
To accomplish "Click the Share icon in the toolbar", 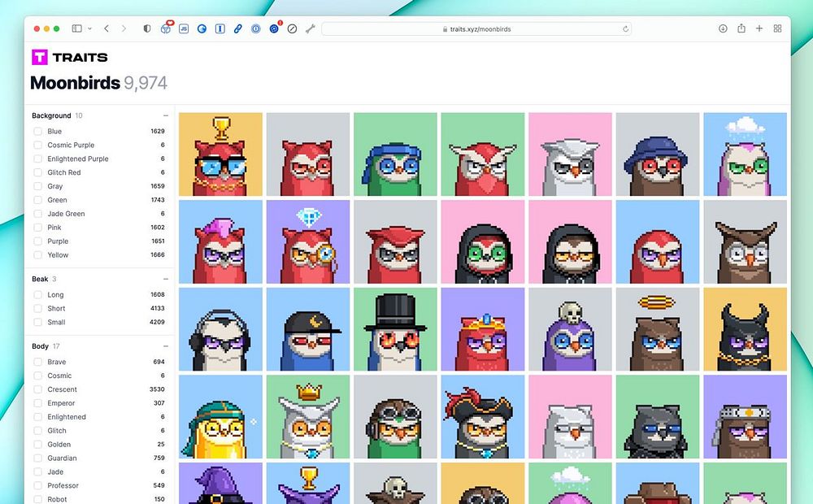I will click(741, 28).
